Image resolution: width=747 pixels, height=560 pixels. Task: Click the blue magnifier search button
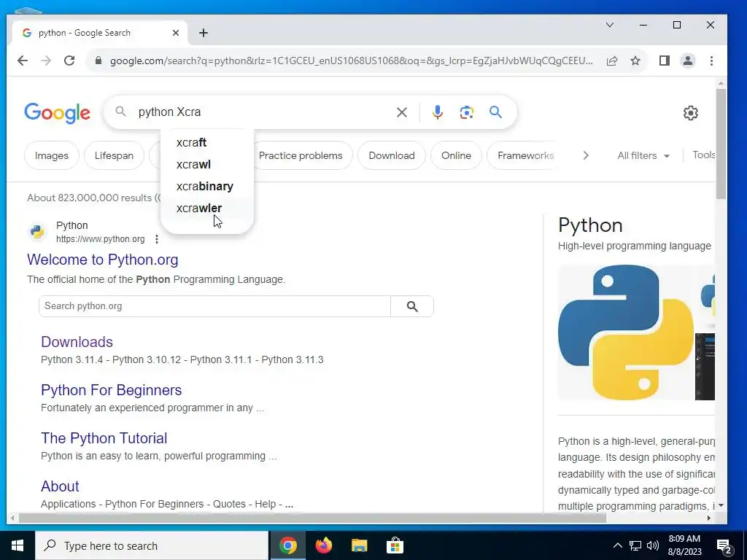495,112
